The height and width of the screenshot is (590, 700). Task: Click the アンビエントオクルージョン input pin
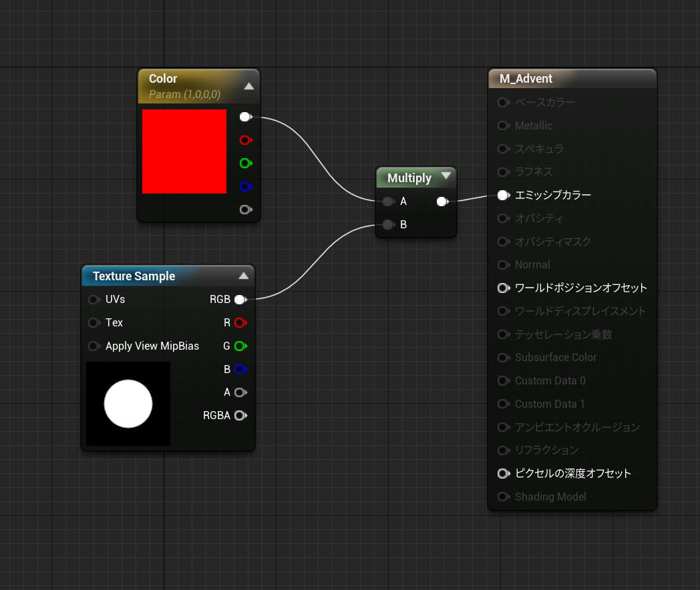504,427
